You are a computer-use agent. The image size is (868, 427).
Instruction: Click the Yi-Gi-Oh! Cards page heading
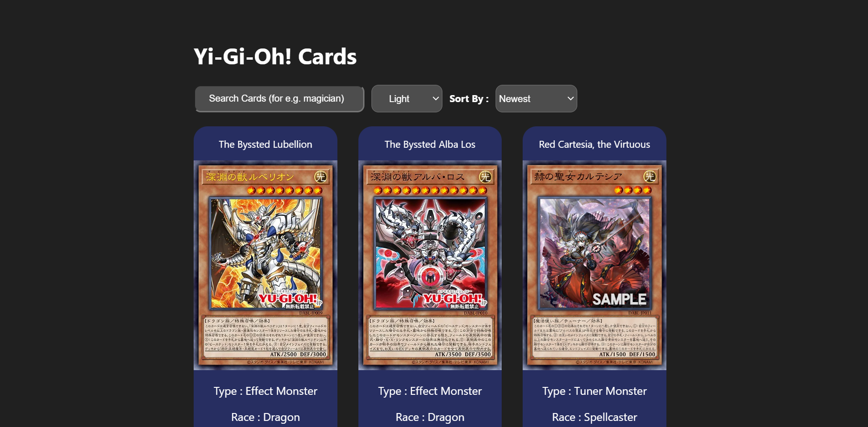coord(275,56)
